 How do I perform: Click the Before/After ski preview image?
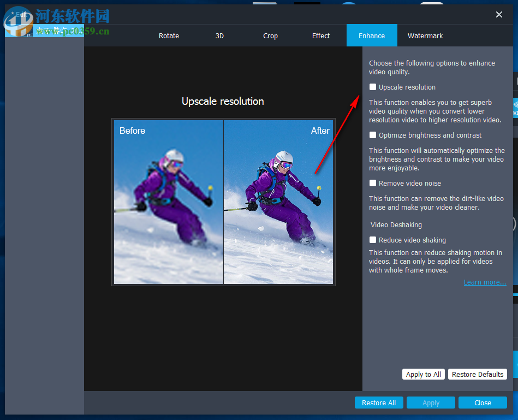point(223,202)
